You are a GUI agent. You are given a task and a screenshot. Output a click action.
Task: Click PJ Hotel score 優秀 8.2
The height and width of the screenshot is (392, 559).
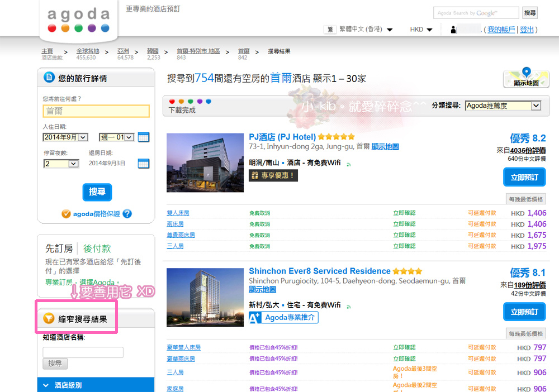pos(528,138)
